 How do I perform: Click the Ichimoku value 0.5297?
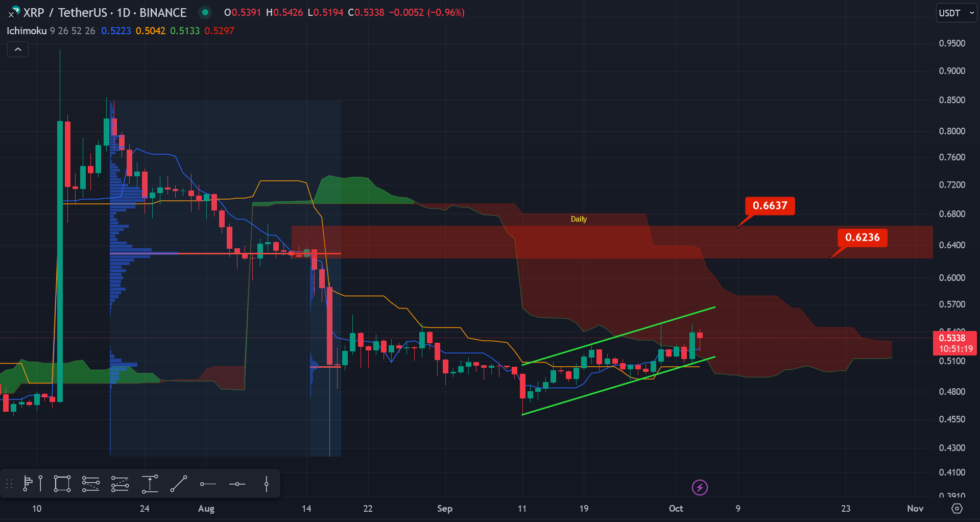coord(219,31)
